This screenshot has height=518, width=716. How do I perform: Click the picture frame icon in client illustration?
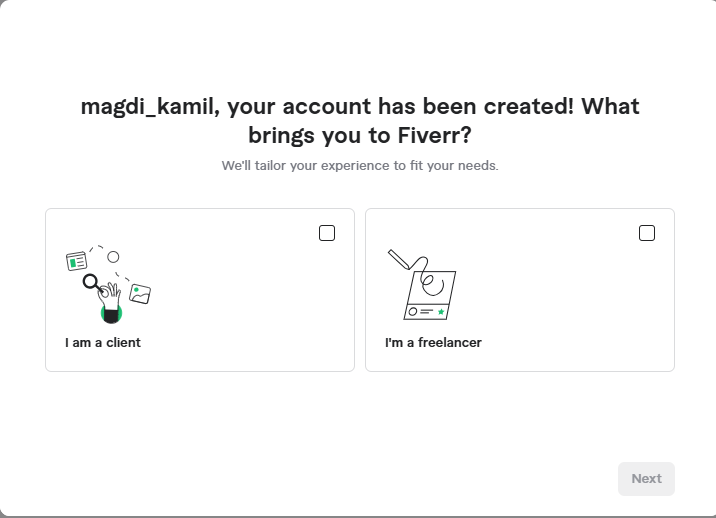click(x=140, y=294)
